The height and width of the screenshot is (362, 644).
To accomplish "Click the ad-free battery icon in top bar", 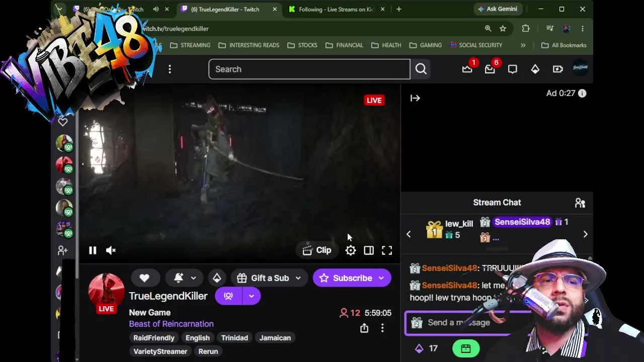I will point(558,69).
